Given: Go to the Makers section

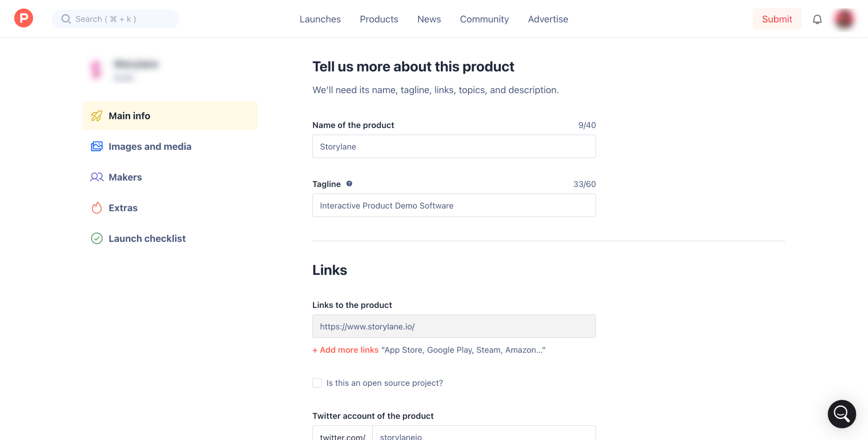Looking at the screenshot, I should coord(125,177).
